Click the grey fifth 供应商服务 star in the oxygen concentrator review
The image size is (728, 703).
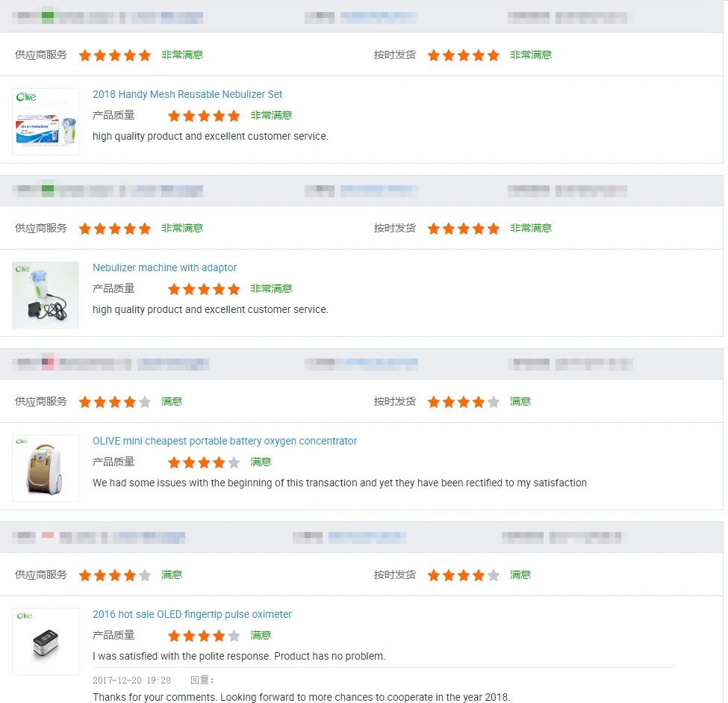pos(145,402)
